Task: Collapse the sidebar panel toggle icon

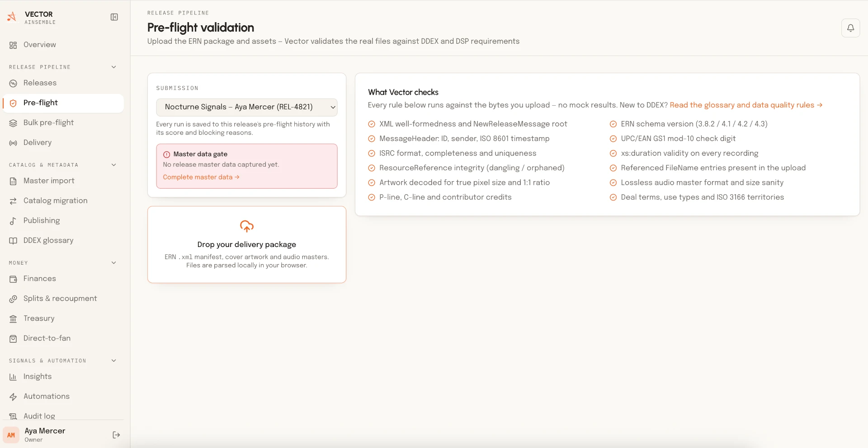Action: tap(114, 17)
